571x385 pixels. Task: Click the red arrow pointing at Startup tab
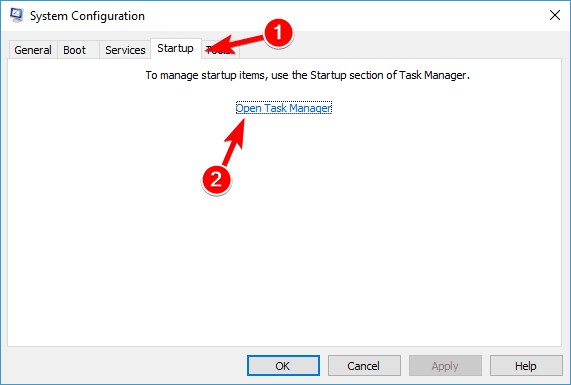pyautogui.click(x=235, y=44)
